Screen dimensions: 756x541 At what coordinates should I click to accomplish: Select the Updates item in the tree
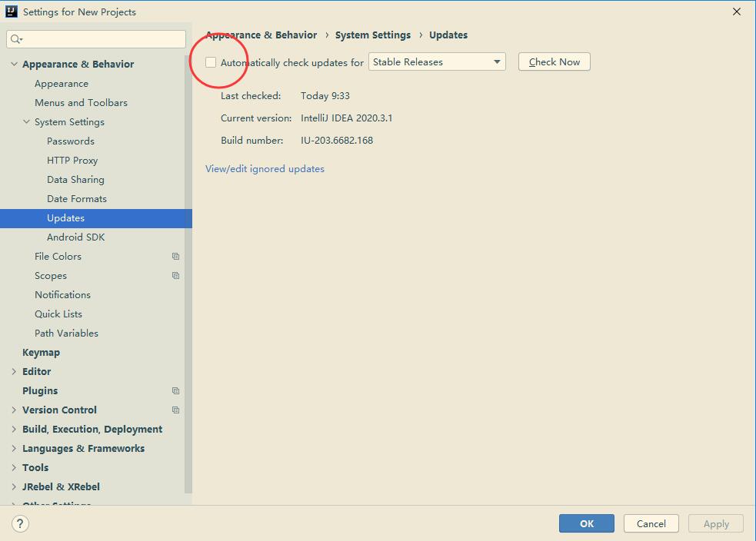tap(96, 218)
